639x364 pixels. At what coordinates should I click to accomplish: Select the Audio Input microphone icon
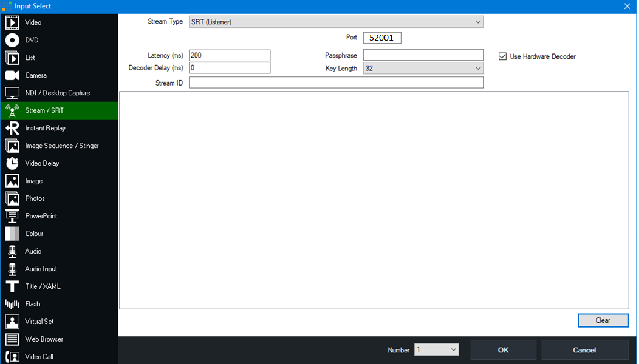point(12,269)
